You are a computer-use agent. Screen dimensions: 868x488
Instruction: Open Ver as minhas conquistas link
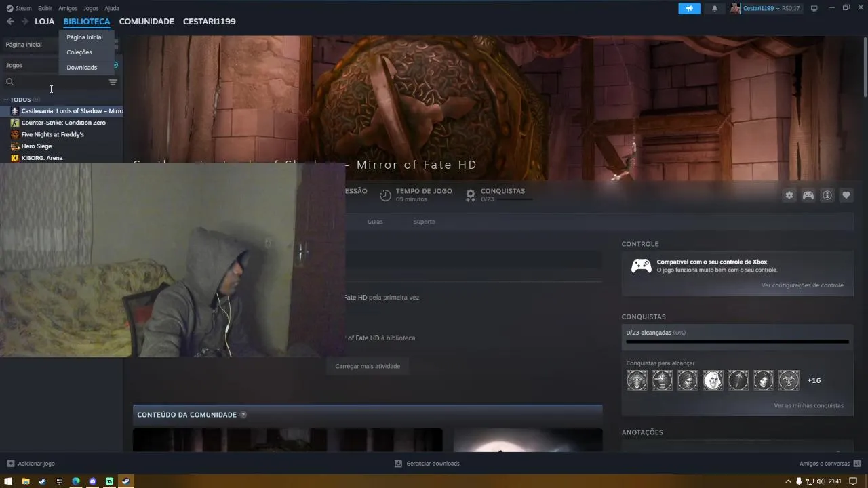(x=808, y=405)
